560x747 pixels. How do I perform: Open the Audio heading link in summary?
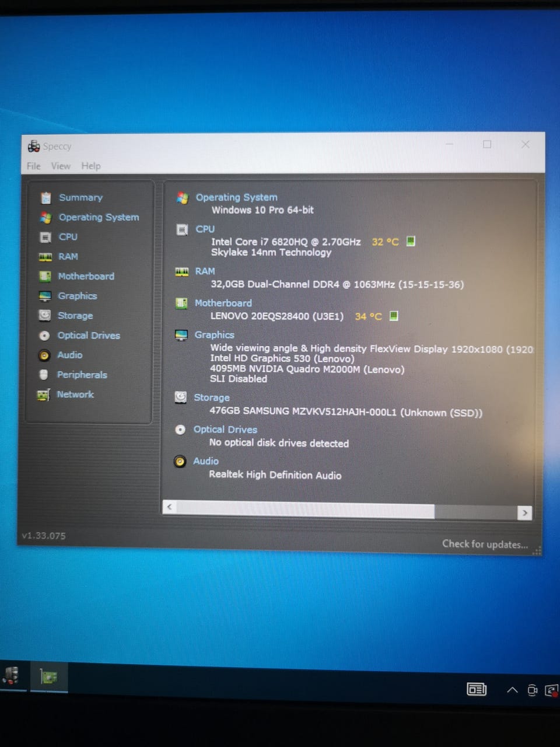click(205, 461)
